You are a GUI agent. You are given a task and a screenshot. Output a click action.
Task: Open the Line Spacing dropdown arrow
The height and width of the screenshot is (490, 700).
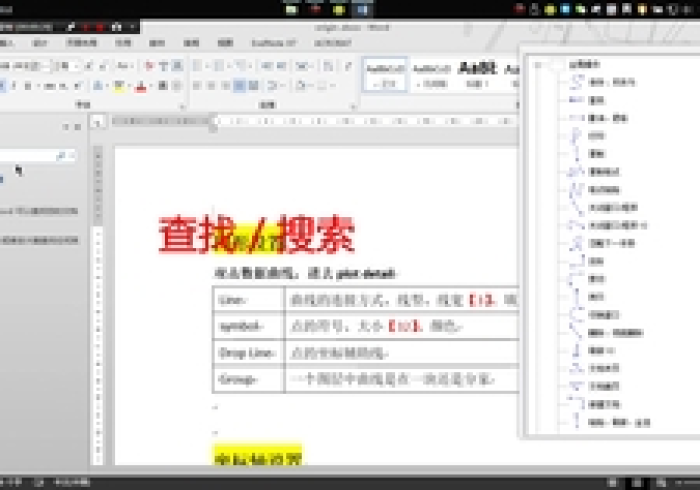point(282,85)
